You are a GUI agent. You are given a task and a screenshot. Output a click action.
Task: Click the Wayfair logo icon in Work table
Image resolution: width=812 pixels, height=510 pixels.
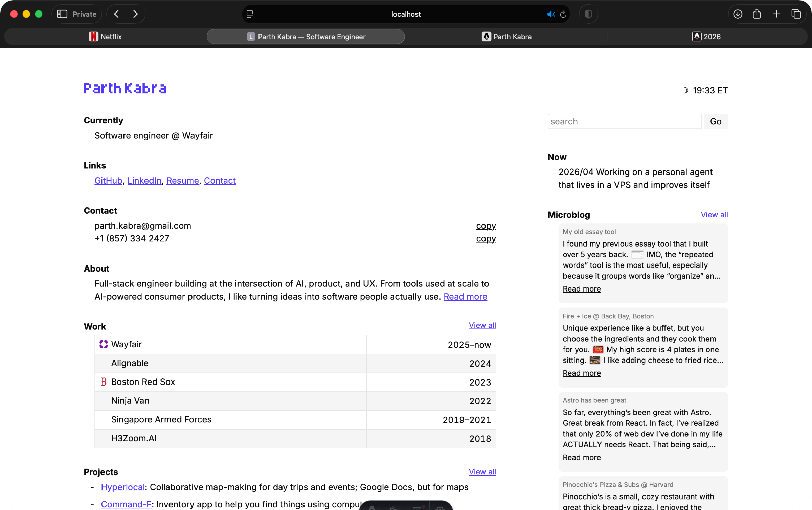pyautogui.click(x=104, y=344)
